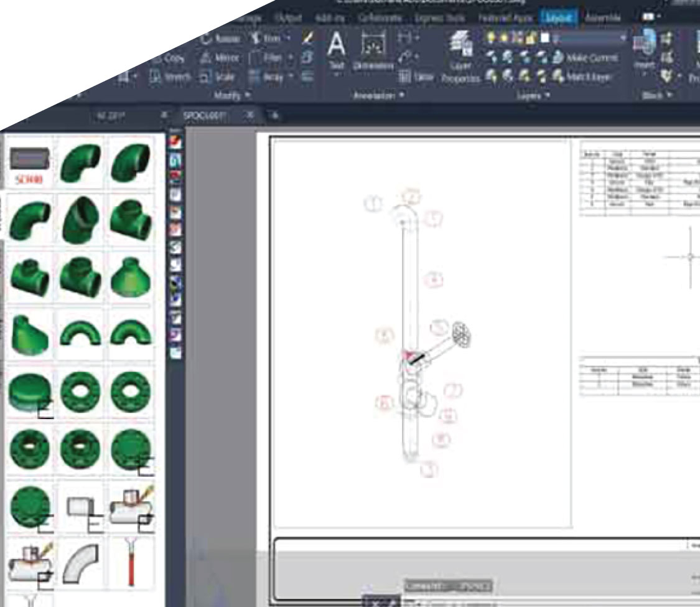Switch to the Express Tools ribbon tab
The image size is (700, 607).
click(x=440, y=18)
